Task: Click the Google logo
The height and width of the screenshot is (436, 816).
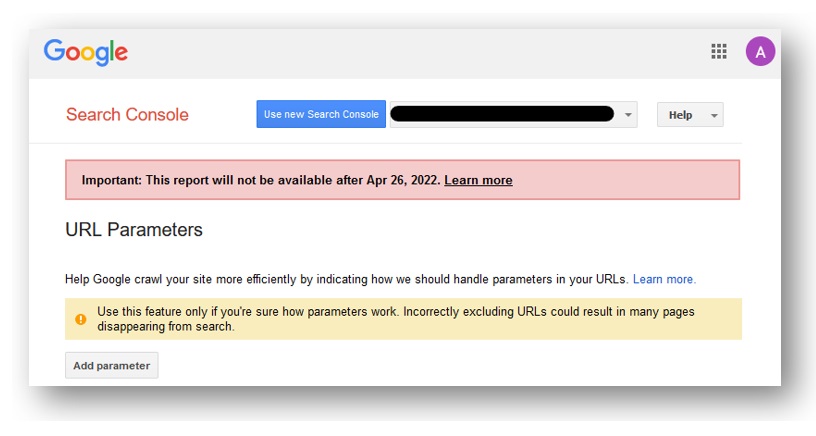Action: tap(86, 52)
